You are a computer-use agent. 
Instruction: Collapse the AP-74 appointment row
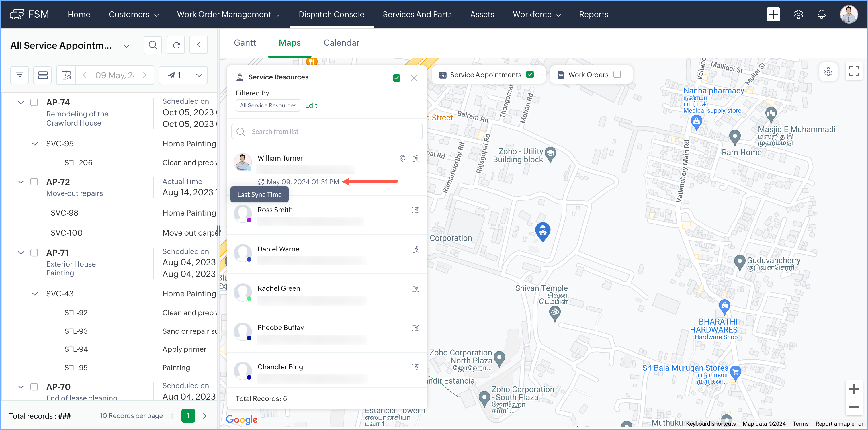tap(21, 102)
